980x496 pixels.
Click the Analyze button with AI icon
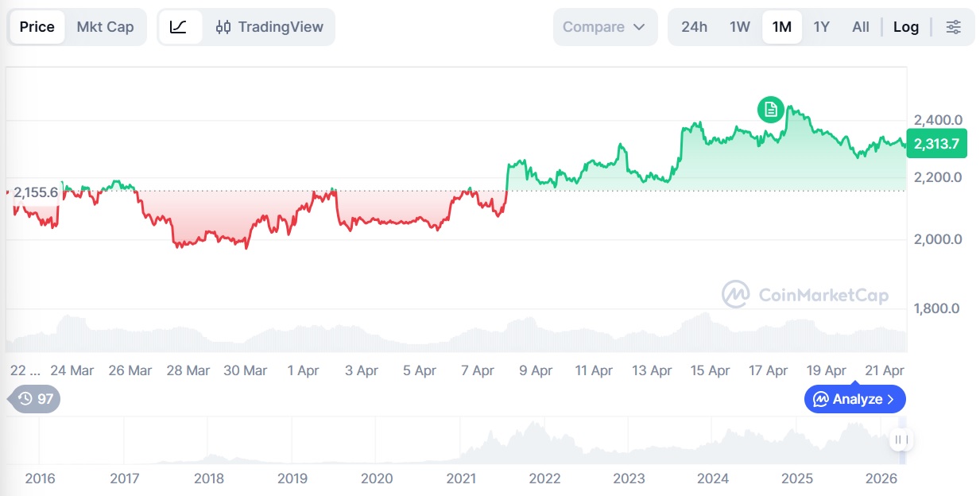tap(854, 399)
